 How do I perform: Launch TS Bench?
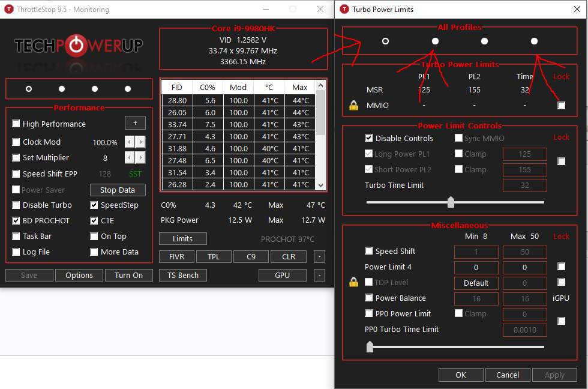coord(183,276)
